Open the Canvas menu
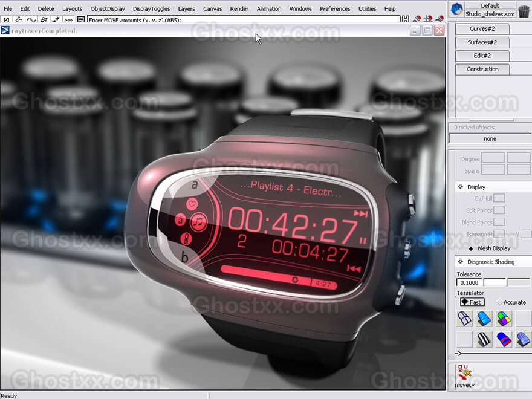Screen dimensions: 532x399 212,9
